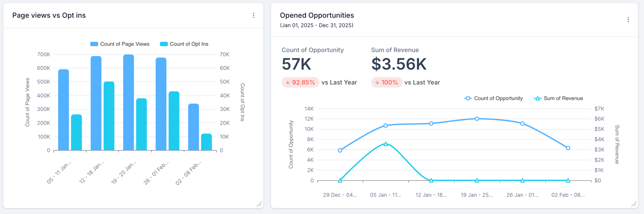Image resolution: width=644 pixels, height=214 pixels.
Task: Click the 57K opportunity count value
Action: coord(296,64)
